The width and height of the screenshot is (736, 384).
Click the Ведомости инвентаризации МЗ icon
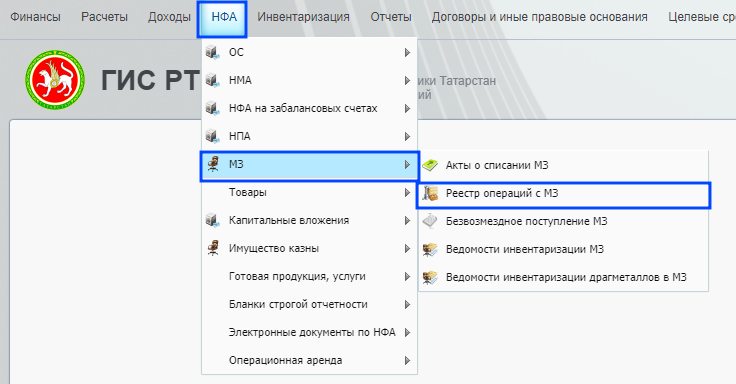430,249
